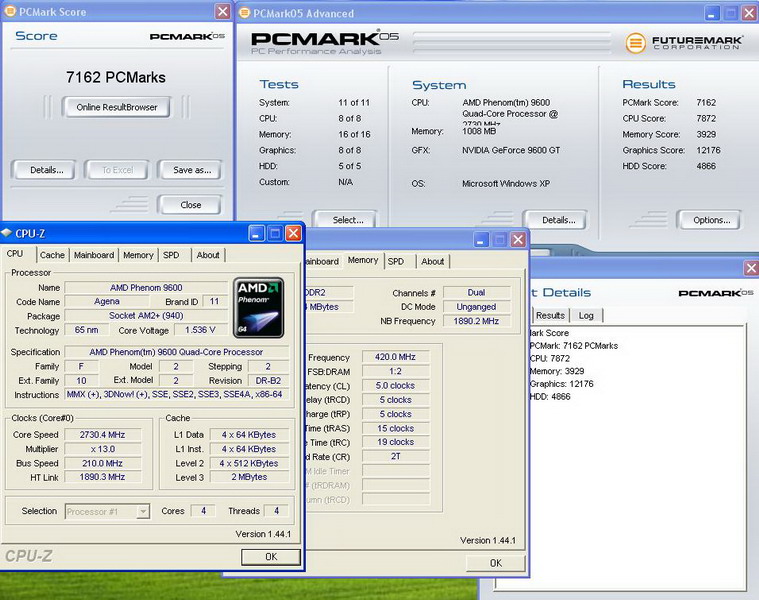Click the large PCMARK05 banner logo
This screenshot has height=600, width=759.
click(x=324, y=40)
